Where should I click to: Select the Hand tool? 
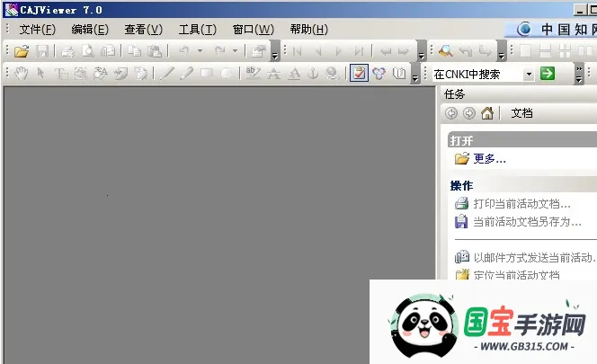point(22,73)
